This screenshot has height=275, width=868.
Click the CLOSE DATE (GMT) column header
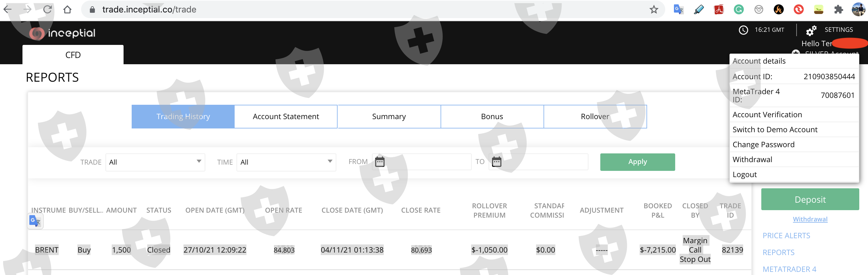tap(352, 210)
